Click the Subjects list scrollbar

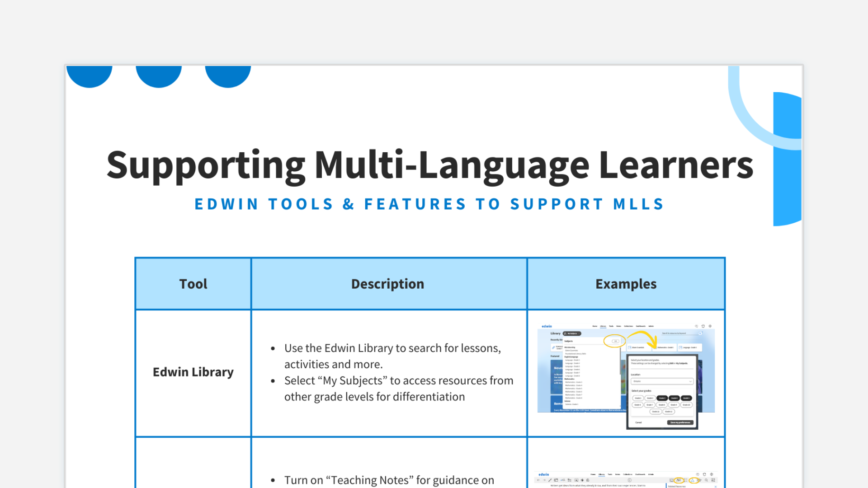point(620,361)
